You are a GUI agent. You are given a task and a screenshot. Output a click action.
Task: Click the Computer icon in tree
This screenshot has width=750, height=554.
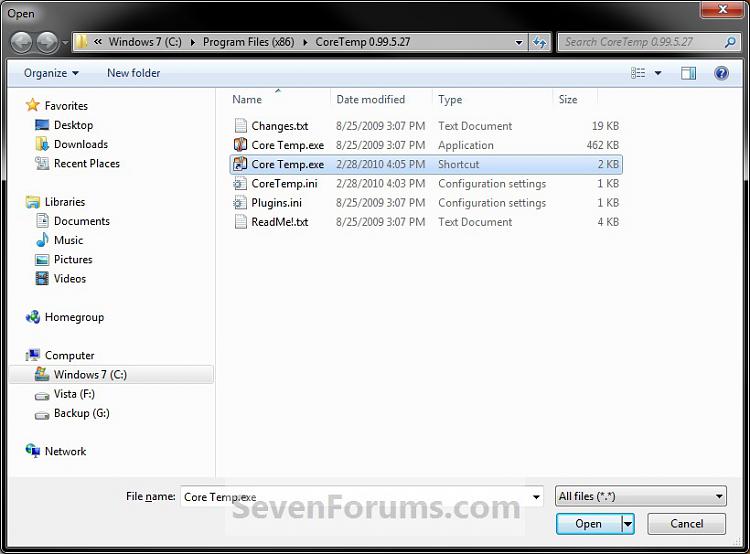33,355
